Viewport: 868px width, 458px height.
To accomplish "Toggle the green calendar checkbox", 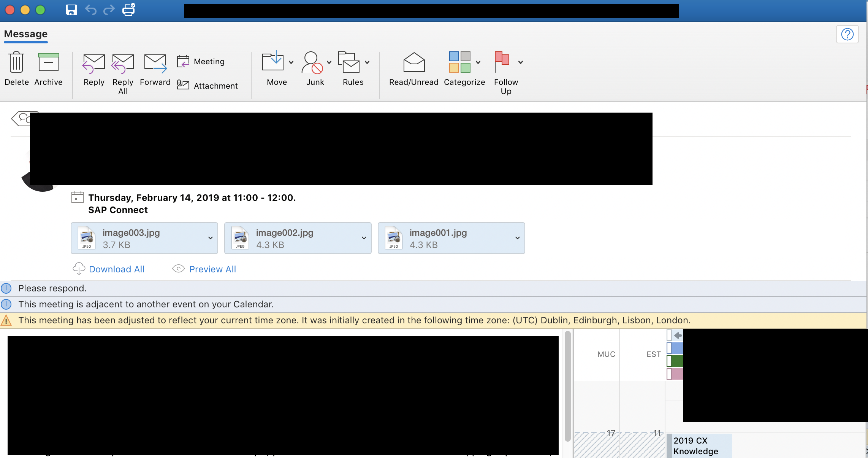I will (669, 361).
